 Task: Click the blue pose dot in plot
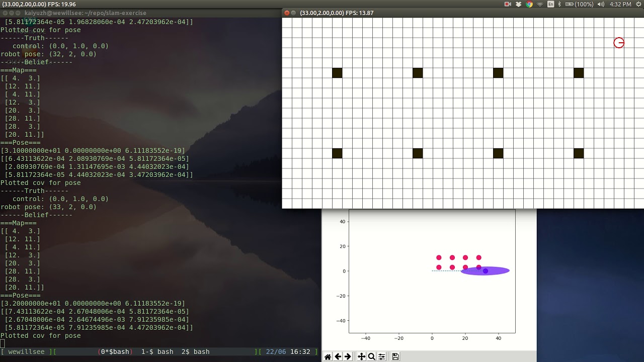coord(486,271)
